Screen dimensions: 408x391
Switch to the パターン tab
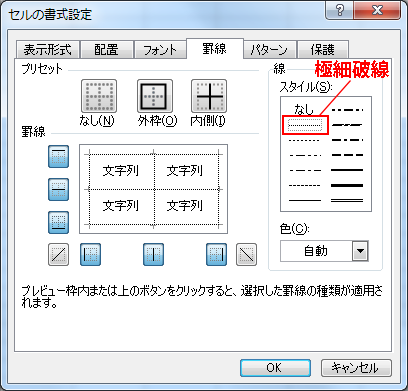(269, 50)
